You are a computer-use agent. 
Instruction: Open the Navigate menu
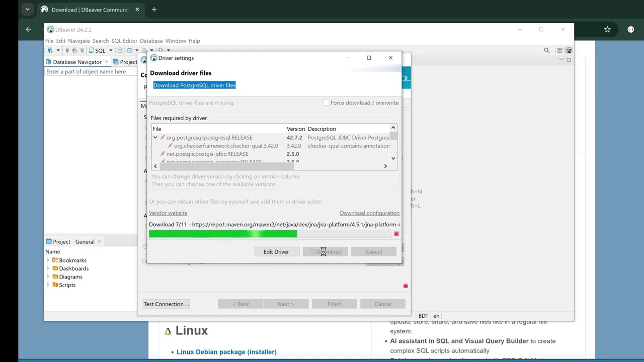pos(79,41)
